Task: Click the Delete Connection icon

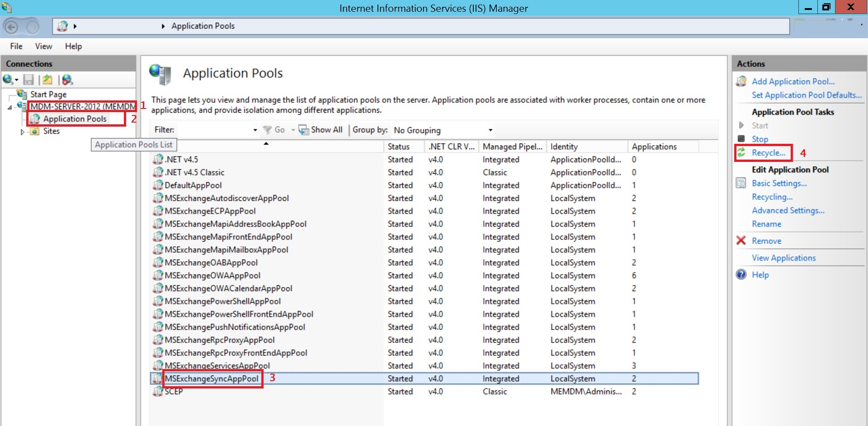Action: pos(67,80)
